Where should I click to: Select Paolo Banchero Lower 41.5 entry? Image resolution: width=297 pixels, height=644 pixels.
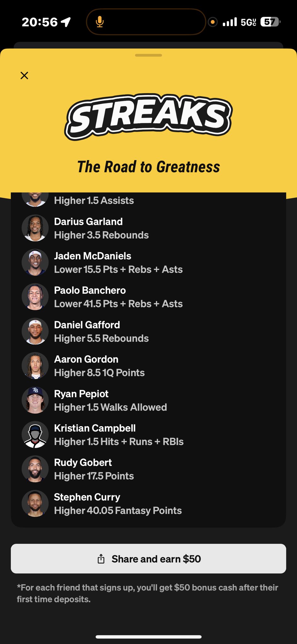pos(148,297)
